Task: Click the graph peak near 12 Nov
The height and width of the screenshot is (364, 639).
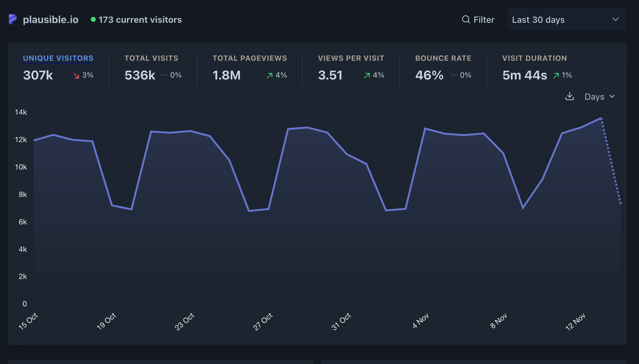Action: point(601,118)
